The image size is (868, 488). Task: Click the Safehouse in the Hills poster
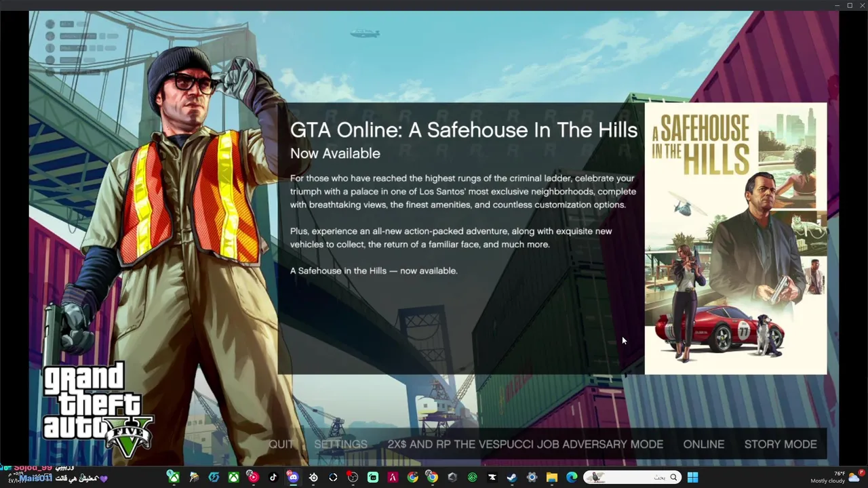tap(736, 239)
